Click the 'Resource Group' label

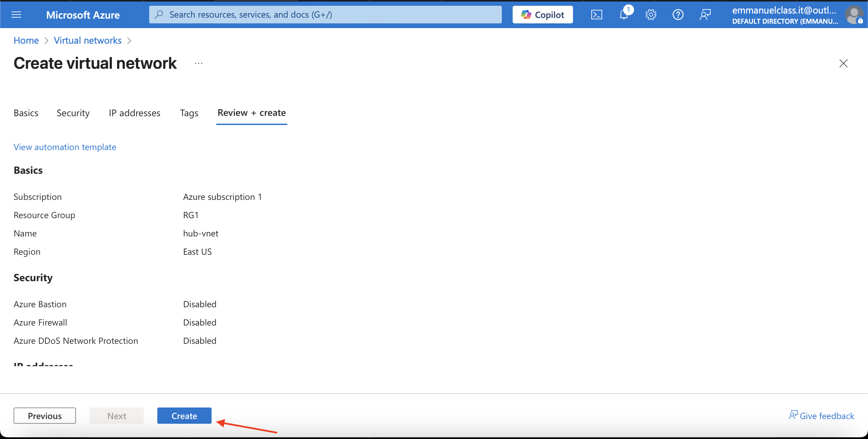[44, 215]
